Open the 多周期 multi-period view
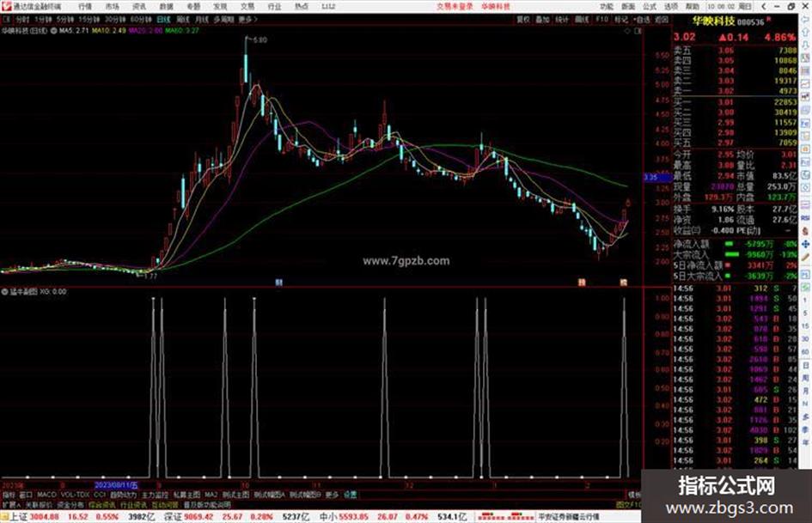 tap(223, 19)
